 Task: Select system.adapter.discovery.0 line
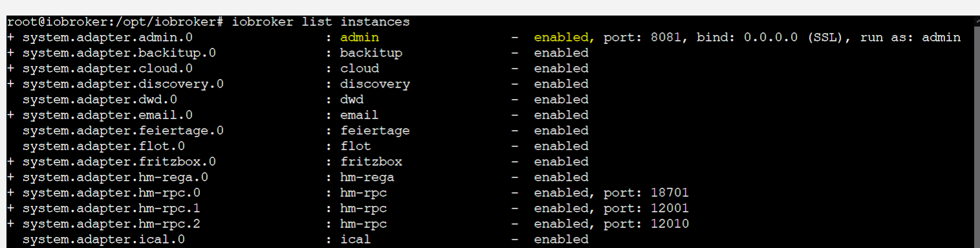coord(123,84)
